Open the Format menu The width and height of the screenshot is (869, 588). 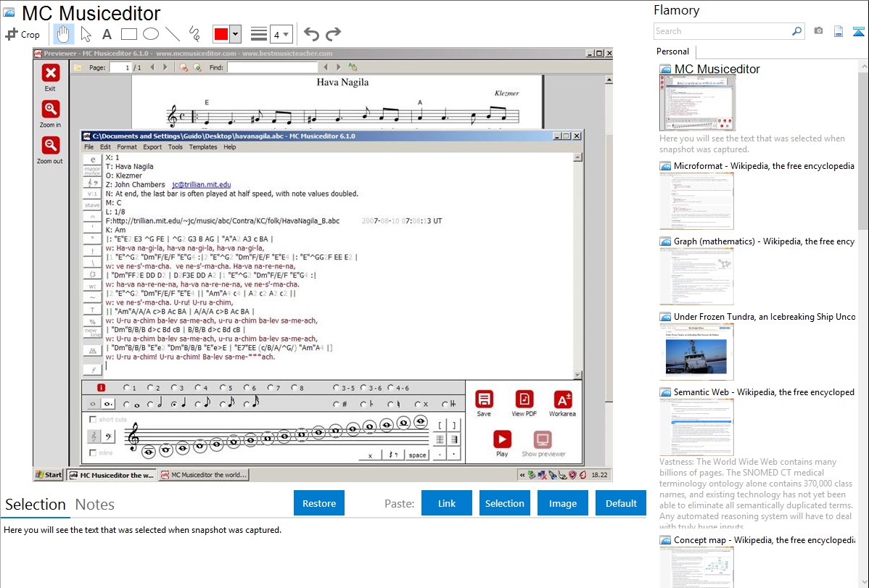pyautogui.click(x=126, y=147)
